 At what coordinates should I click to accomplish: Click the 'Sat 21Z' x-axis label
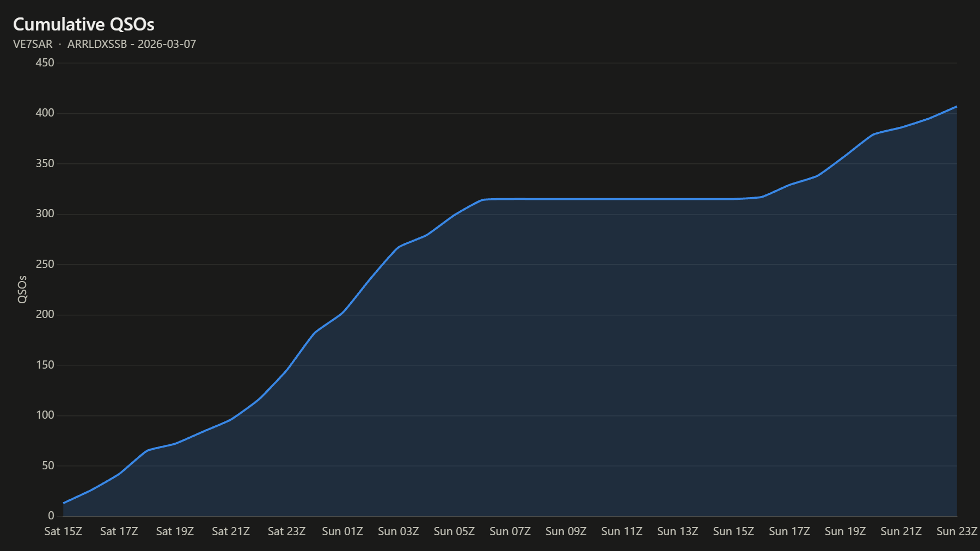(231, 531)
